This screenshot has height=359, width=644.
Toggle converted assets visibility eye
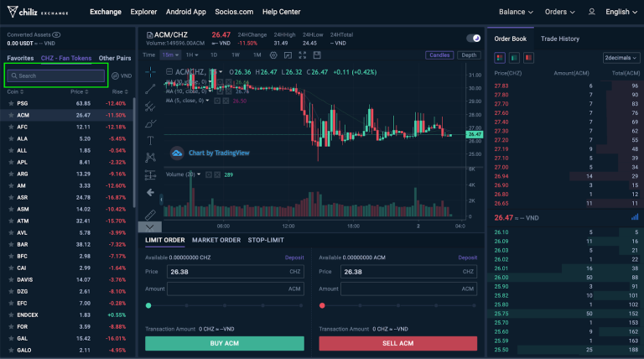pyautogui.click(x=56, y=35)
